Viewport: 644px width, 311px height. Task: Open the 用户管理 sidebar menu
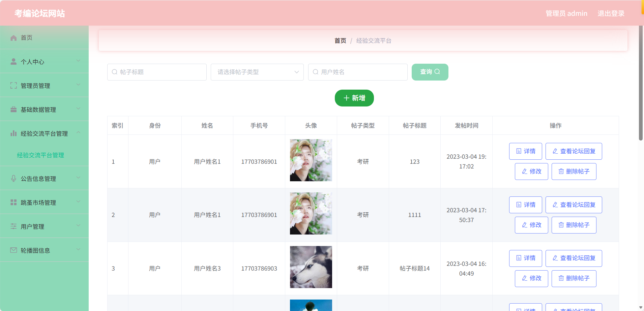click(x=44, y=226)
